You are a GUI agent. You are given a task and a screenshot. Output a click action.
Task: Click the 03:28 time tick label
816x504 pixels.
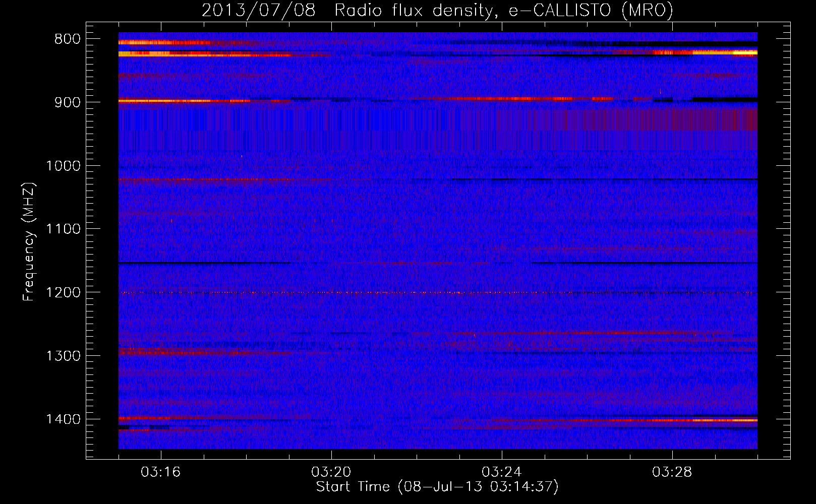click(672, 472)
